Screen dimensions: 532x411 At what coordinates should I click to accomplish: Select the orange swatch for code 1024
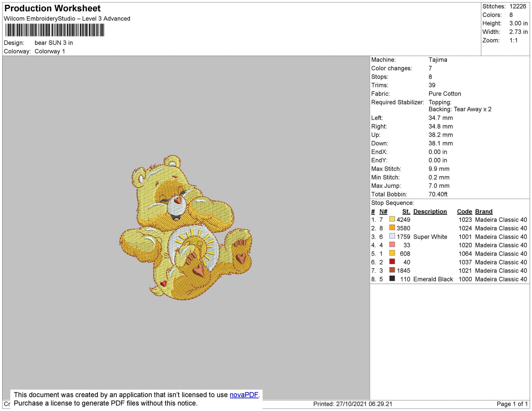(392, 228)
